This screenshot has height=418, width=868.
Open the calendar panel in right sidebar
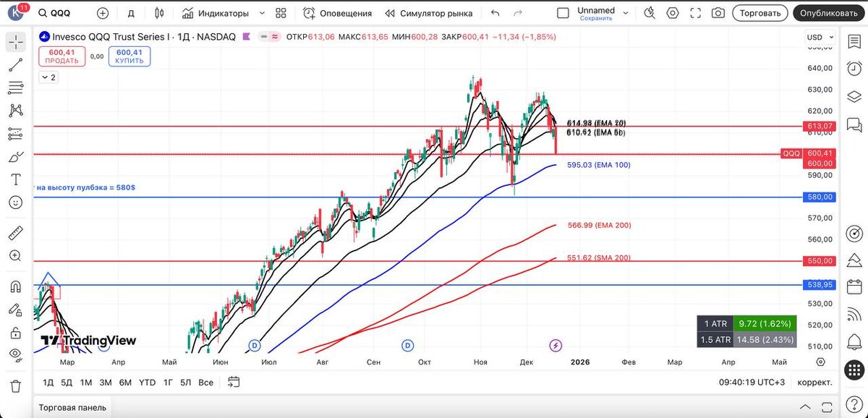(854, 289)
